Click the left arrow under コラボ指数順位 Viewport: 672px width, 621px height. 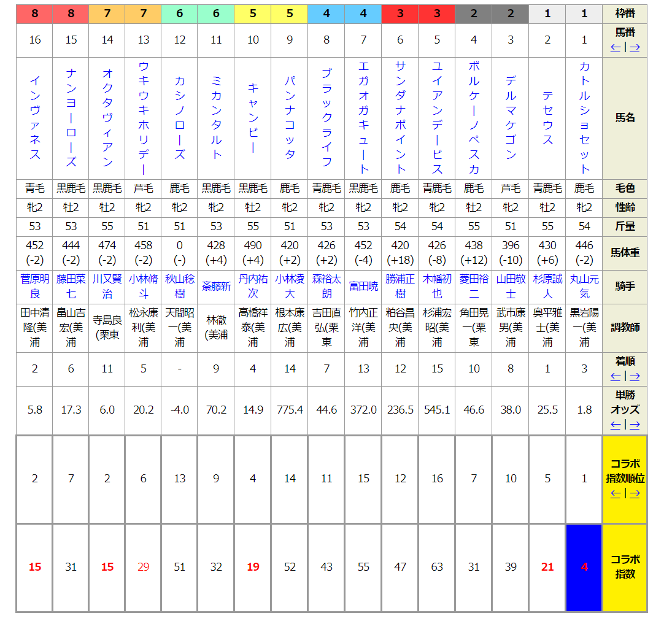(x=616, y=494)
